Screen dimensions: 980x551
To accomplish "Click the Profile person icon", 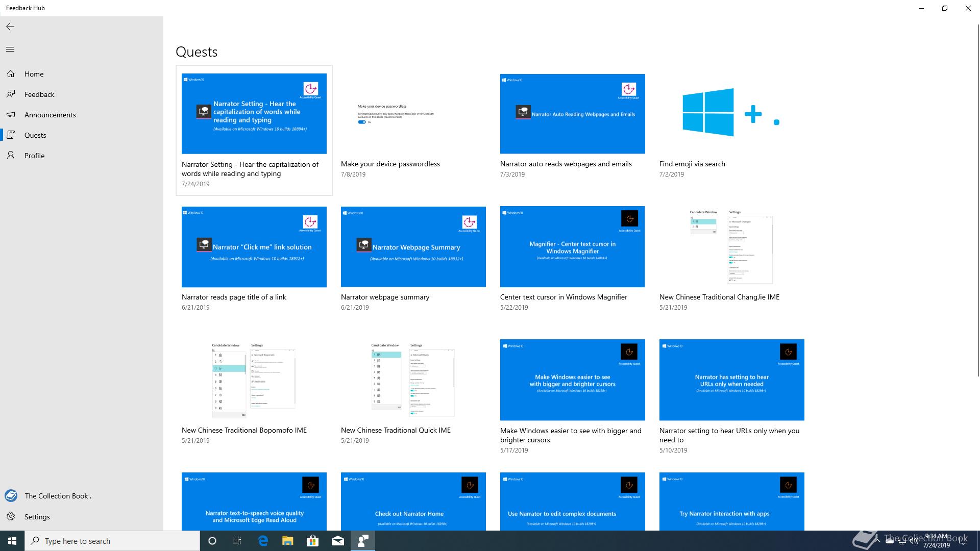I will (11, 156).
